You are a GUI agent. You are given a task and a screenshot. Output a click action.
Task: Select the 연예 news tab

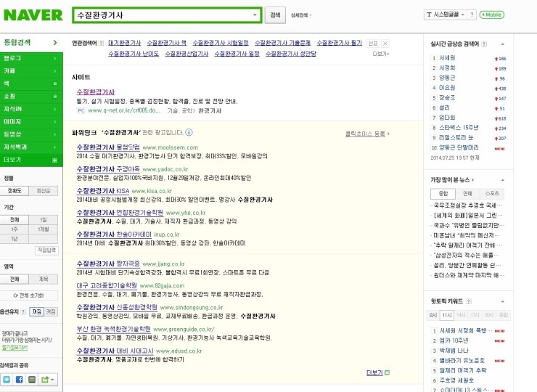click(x=467, y=193)
